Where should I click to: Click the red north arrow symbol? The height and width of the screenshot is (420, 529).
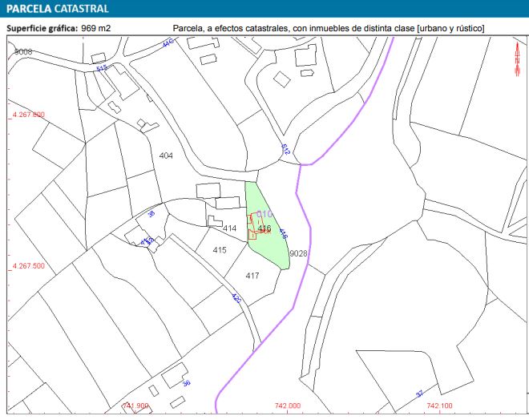coord(518,59)
